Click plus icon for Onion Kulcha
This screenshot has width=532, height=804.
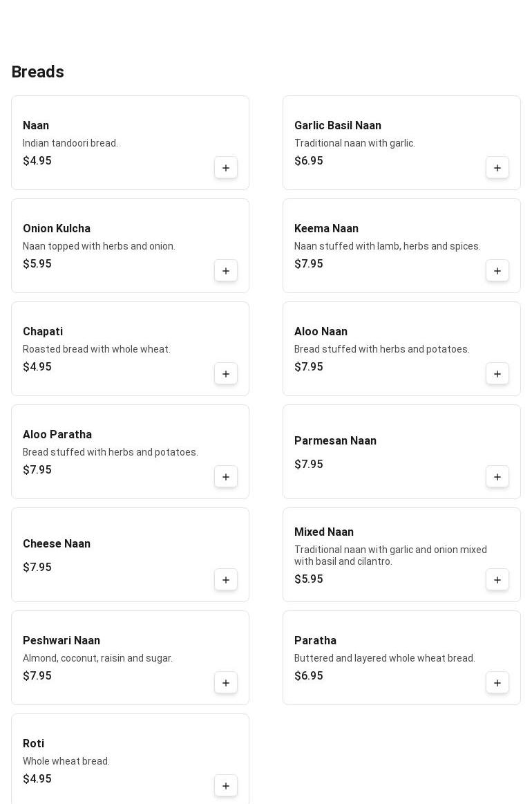226,271
